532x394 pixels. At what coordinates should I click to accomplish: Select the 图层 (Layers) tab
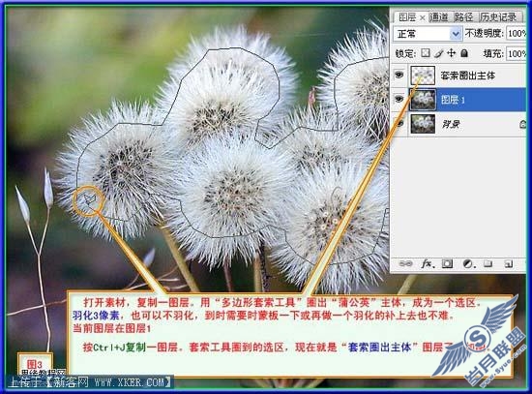407,17
